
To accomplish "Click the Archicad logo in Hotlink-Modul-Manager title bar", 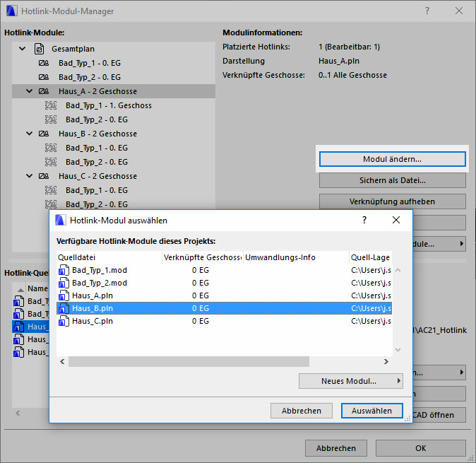I will coord(11,11).
